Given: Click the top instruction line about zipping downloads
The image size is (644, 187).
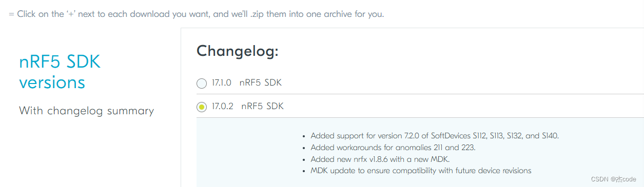Looking at the screenshot, I should click(196, 14).
